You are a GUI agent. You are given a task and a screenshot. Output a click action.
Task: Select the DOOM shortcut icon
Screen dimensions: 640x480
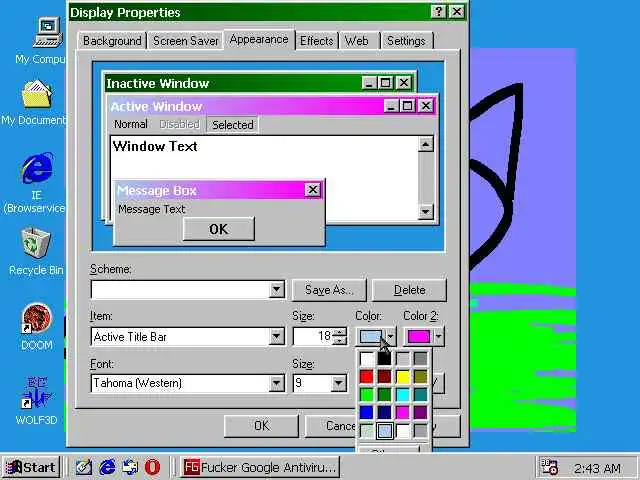tap(37, 318)
